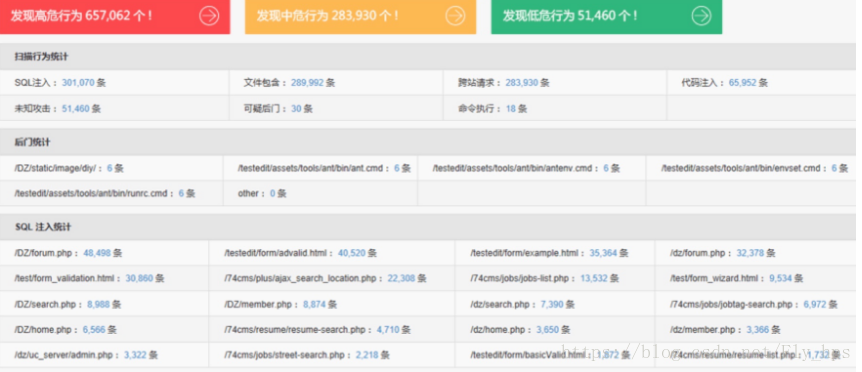Screen dimensions: 862x372
Task: Open the medium-risk behaviors 283,930 banner
Action: click(361, 16)
